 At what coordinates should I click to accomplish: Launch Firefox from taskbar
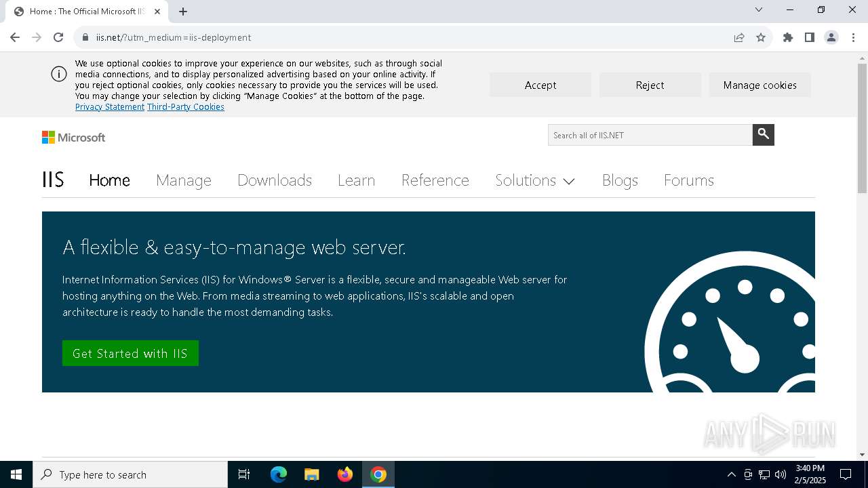pyautogui.click(x=345, y=474)
